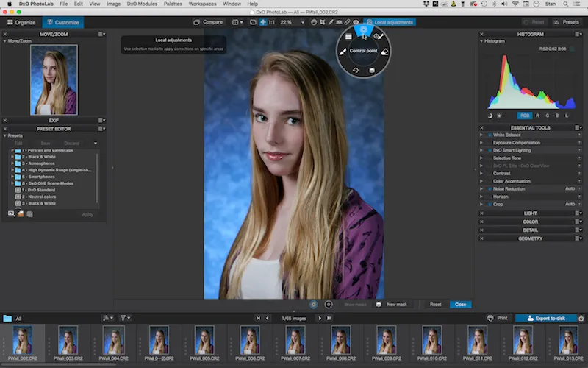Click Export to disk
This screenshot has height=368, width=588.
546,318
